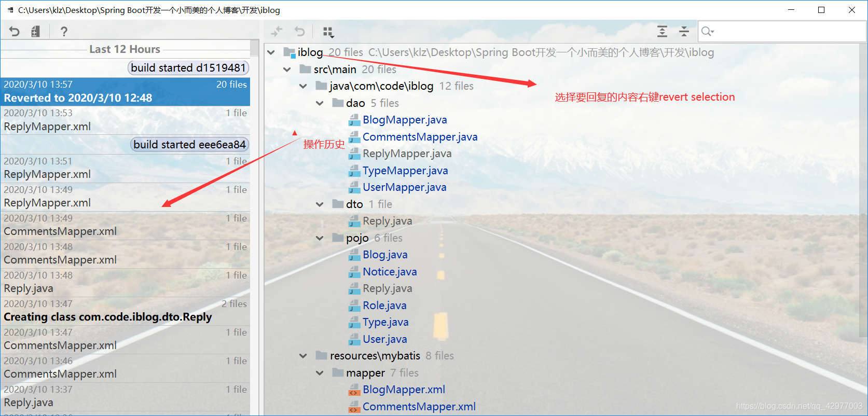Viewport: 868px width, 416px height.
Task: Select Type.java in pojo folder
Action: [385, 322]
